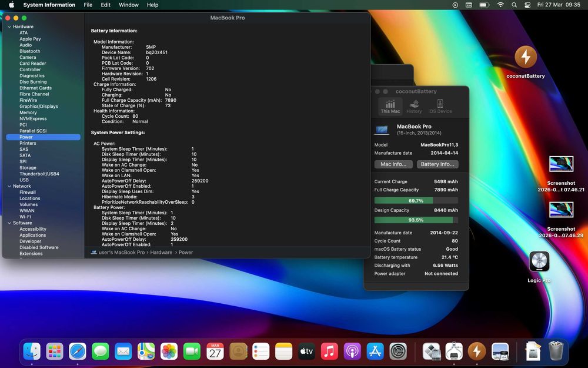Open the History tab in coconutBattery
The image size is (588, 368).
(x=414, y=106)
